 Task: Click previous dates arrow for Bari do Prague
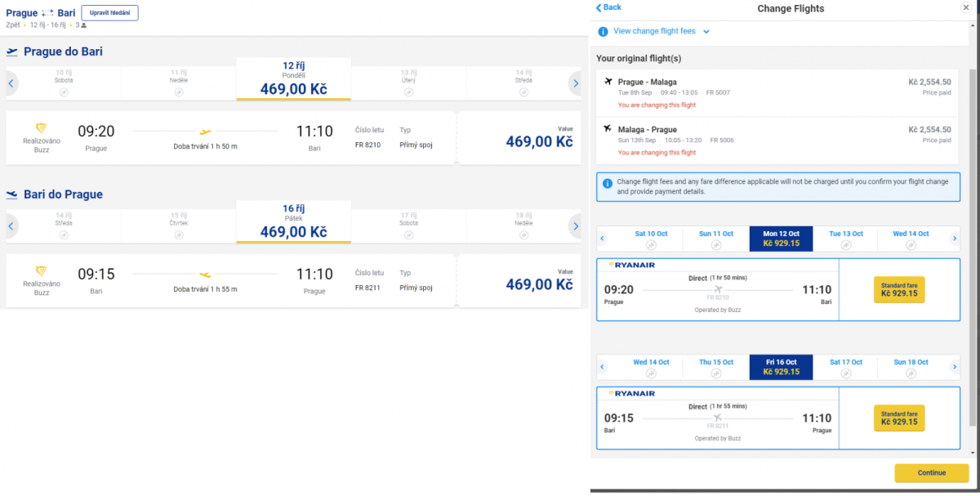click(11, 226)
